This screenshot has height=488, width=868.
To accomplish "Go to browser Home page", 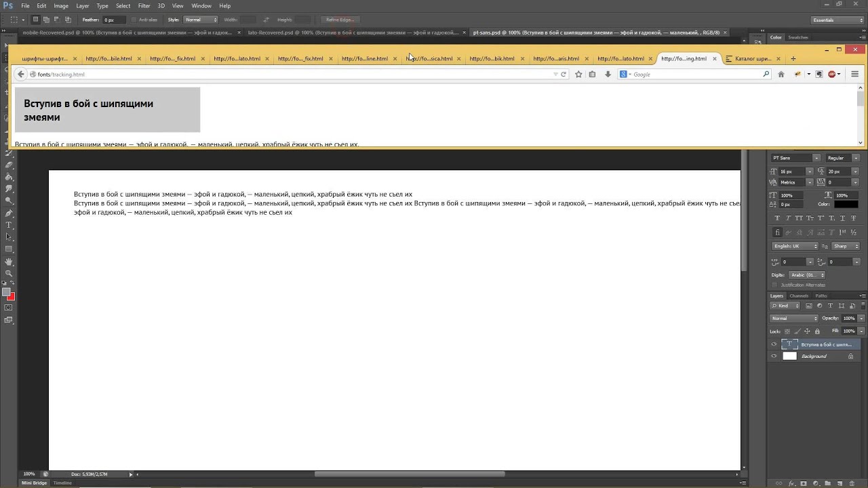I will (x=781, y=74).
